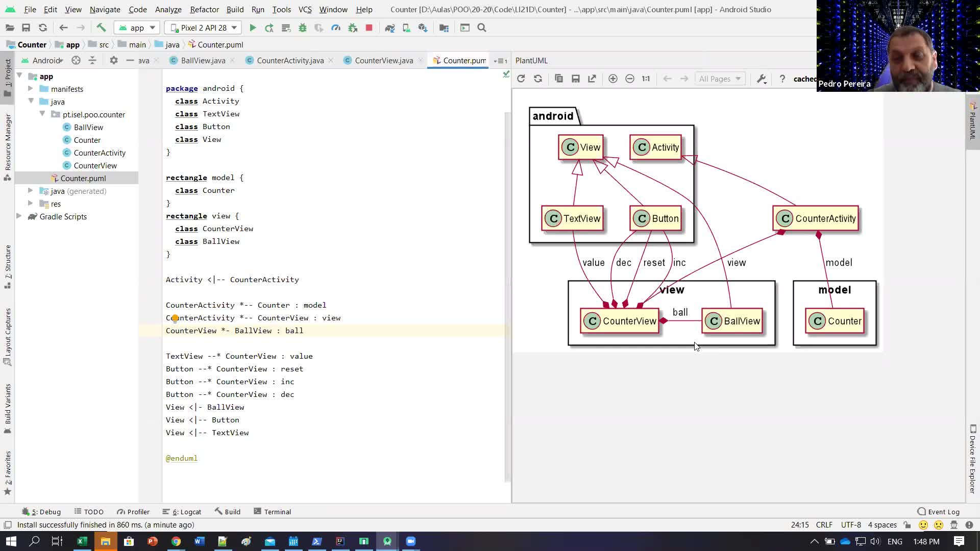Run the app with green play button

tap(253, 28)
